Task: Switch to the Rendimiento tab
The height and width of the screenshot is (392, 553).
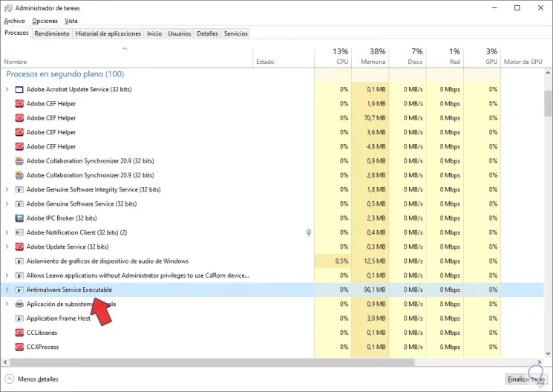Action: (52, 33)
